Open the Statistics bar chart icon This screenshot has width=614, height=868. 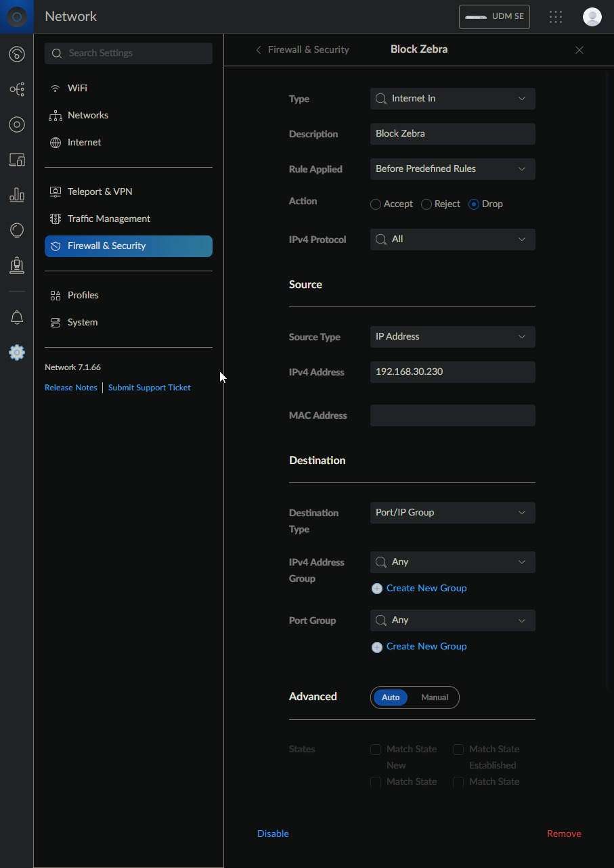click(17, 195)
